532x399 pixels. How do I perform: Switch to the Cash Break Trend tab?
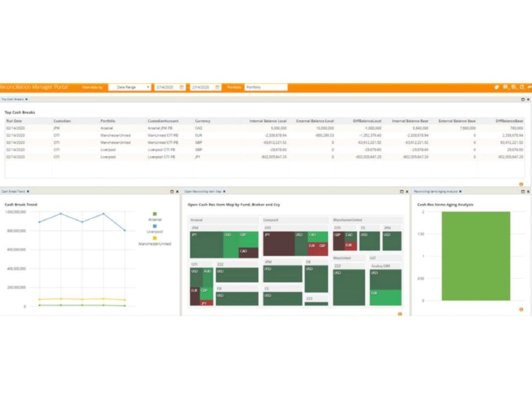click(13, 191)
